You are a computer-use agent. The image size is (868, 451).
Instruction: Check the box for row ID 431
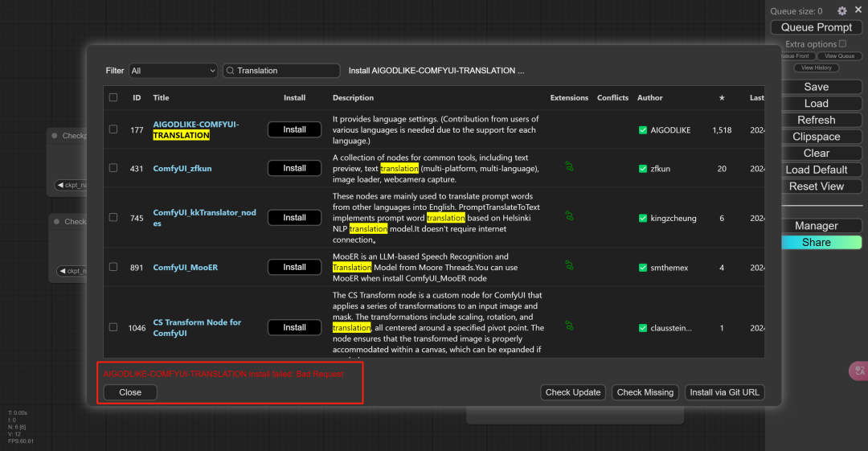point(113,168)
